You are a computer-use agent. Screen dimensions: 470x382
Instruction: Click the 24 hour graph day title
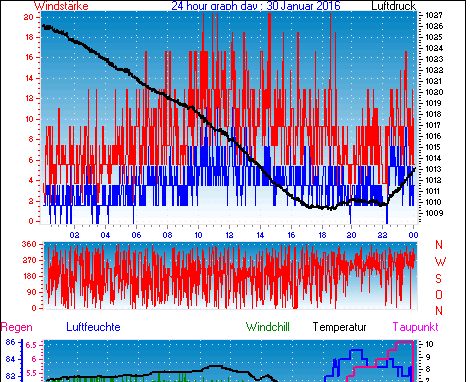[x=256, y=6]
